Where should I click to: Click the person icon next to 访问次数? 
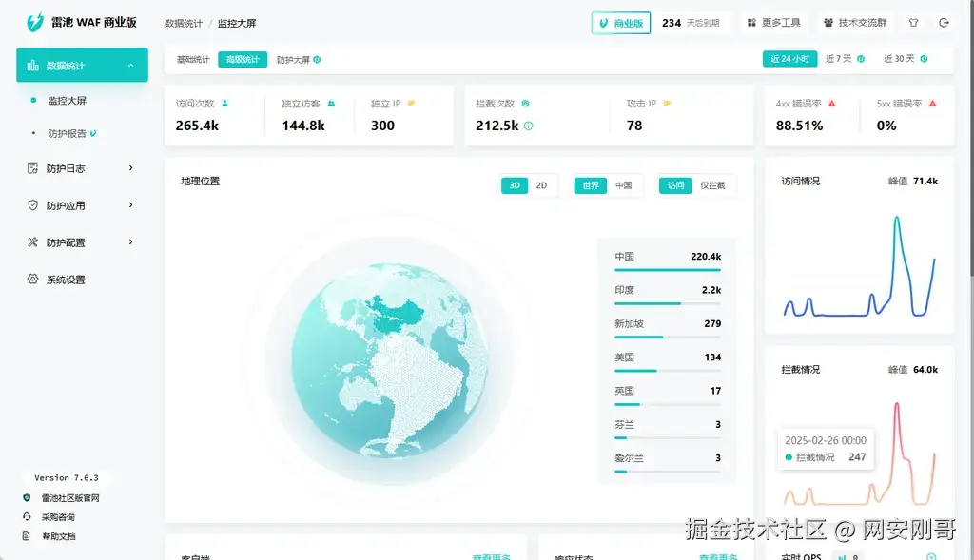[x=224, y=103]
